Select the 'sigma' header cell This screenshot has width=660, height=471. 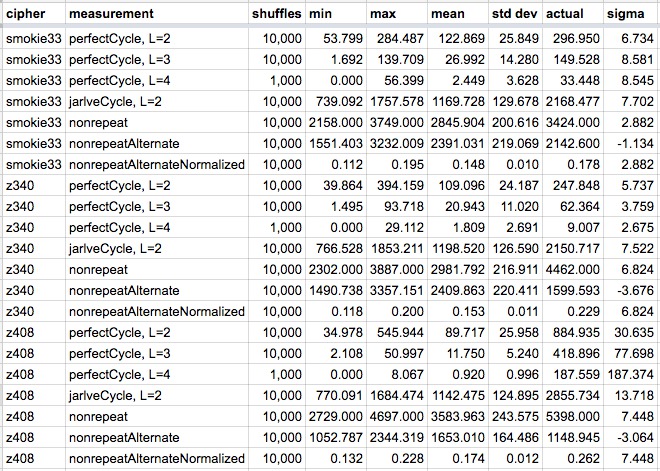[630, 14]
